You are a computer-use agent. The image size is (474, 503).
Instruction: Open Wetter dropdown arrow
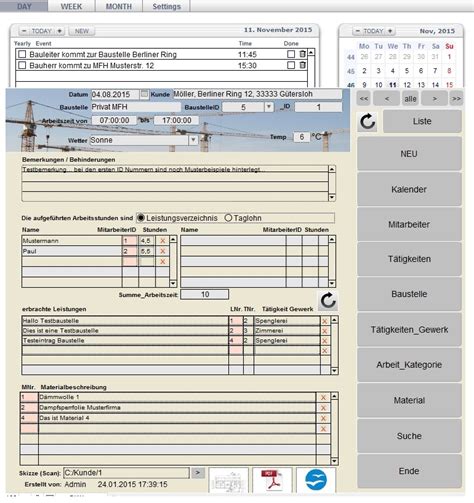pyautogui.click(x=193, y=140)
